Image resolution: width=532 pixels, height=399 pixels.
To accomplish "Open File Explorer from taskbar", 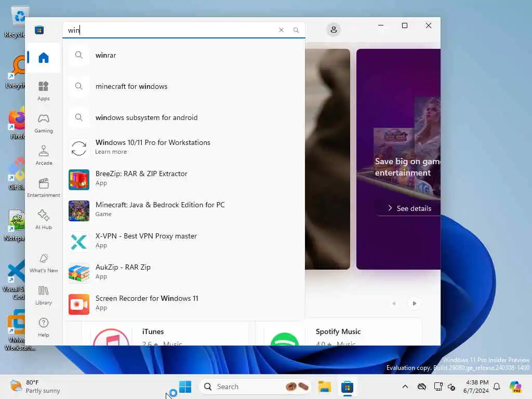I will coord(324,387).
